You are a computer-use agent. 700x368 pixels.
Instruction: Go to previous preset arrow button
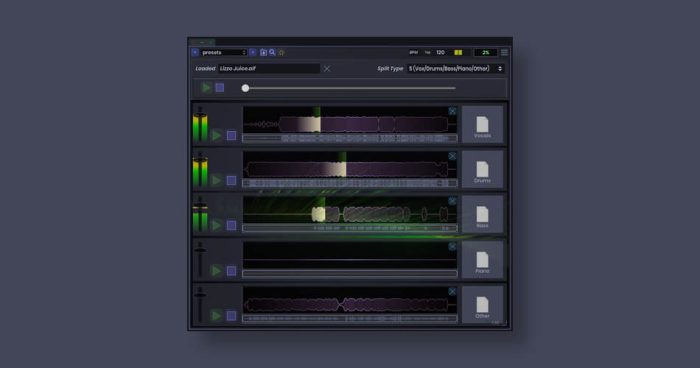point(195,52)
